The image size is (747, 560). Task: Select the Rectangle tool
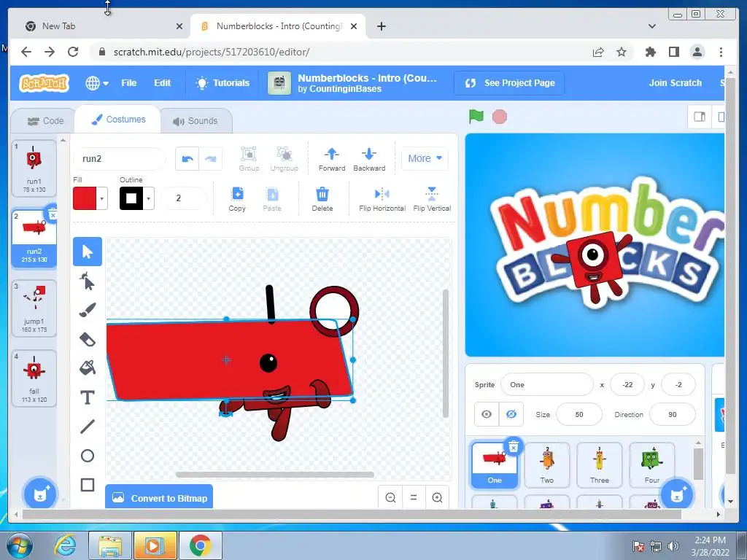(88, 485)
